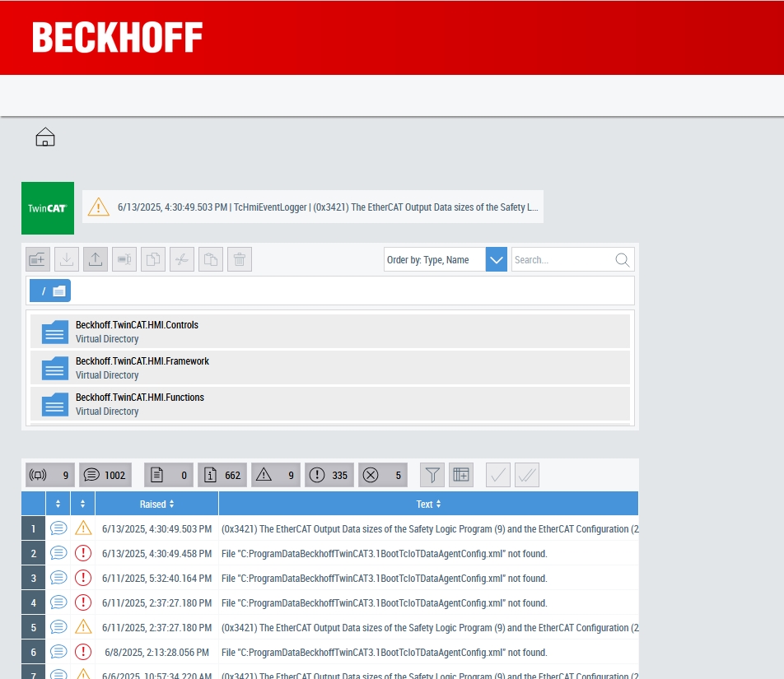The image size is (784, 679).
Task: Toggle the error filter showing 335
Action: click(329, 475)
